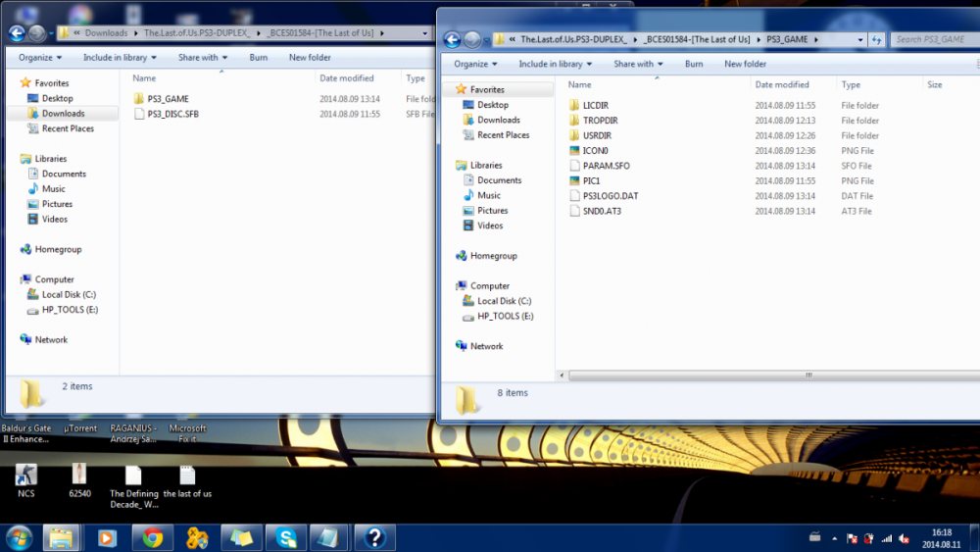Click the Windows Start orb
The image size is (980, 552).
click(19, 538)
